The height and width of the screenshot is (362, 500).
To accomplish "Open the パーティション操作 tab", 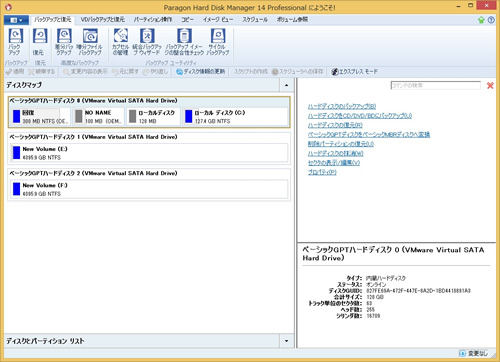I will [153, 19].
